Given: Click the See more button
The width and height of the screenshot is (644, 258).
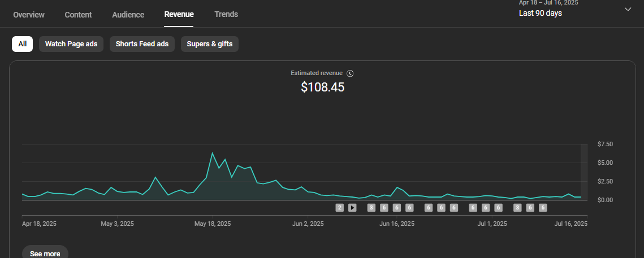Looking at the screenshot, I should [x=45, y=253].
